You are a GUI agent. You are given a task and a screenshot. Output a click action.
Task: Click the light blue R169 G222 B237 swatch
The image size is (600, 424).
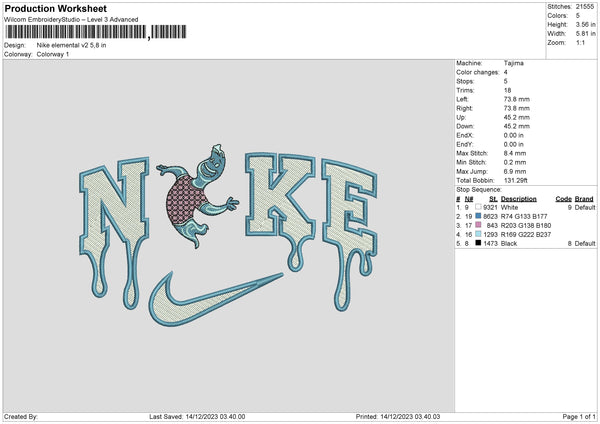pyautogui.click(x=478, y=234)
